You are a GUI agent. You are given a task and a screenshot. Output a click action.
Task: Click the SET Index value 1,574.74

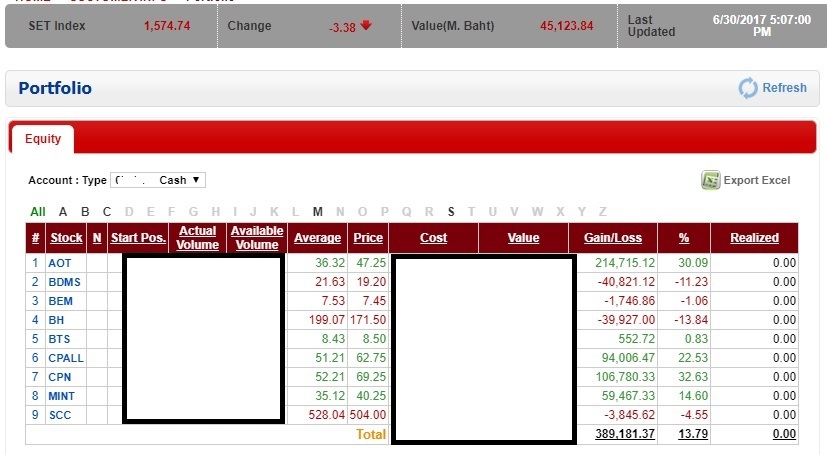167,26
